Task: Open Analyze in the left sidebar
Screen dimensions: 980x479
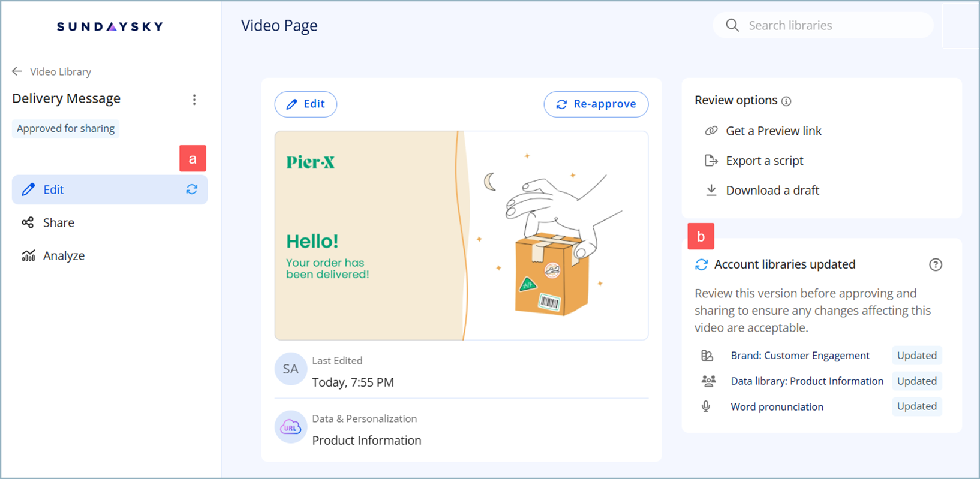Action: click(63, 255)
